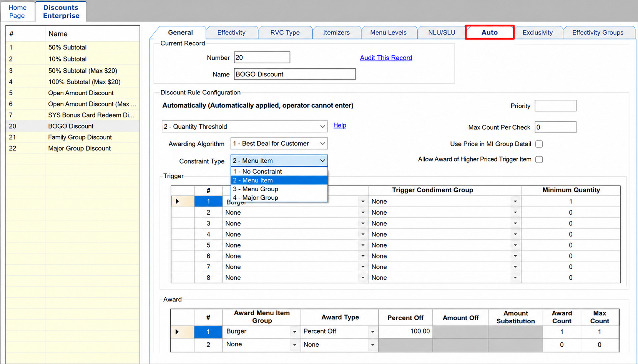Choose 4 - Major Group option
The width and height of the screenshot is (638, 364).
click(x=279, y=198)
